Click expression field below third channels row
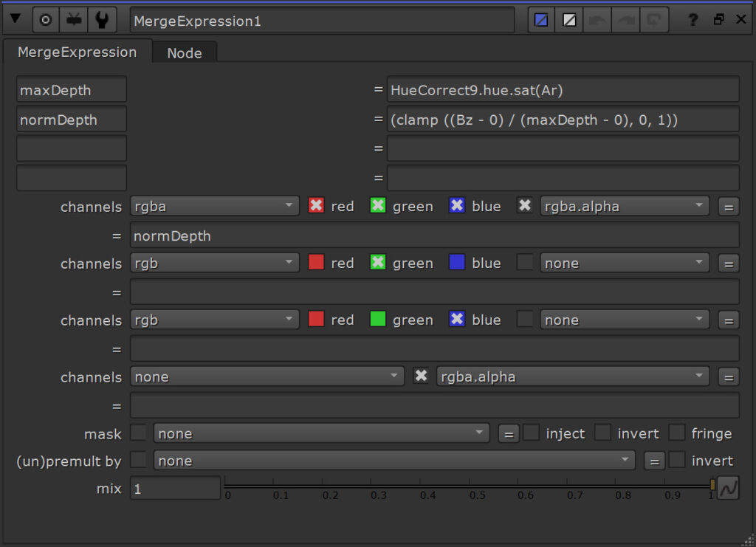756x547 pixels. pos(434,349)
